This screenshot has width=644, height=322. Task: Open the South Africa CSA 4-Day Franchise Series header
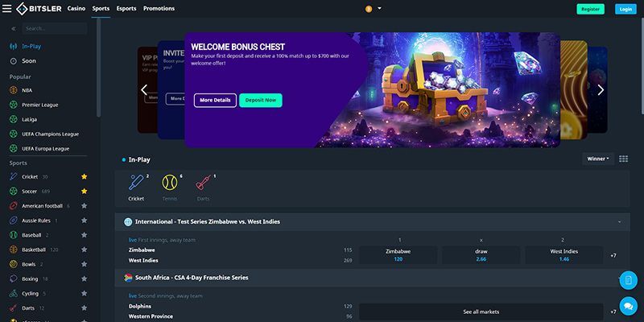click(372, 278)
